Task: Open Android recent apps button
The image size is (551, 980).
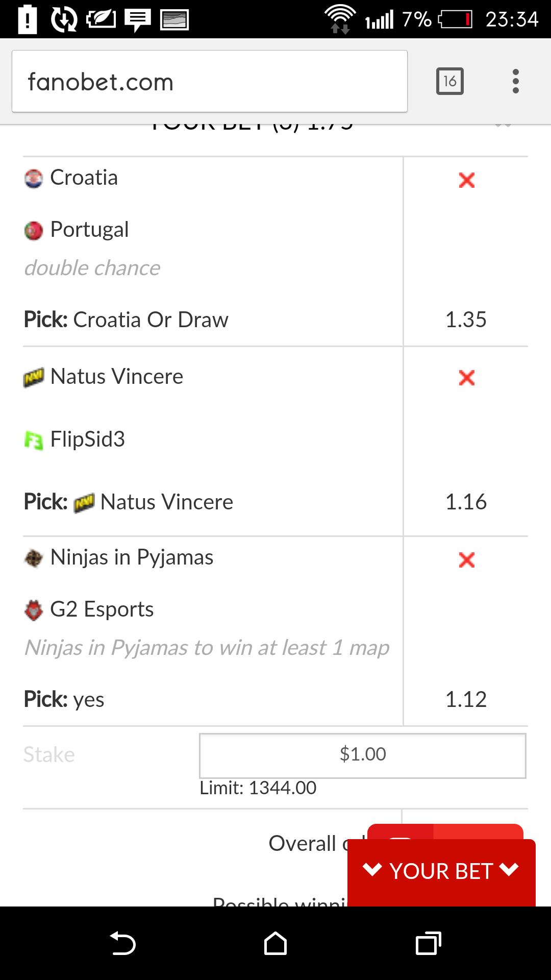Action: [x=428, y=943]
